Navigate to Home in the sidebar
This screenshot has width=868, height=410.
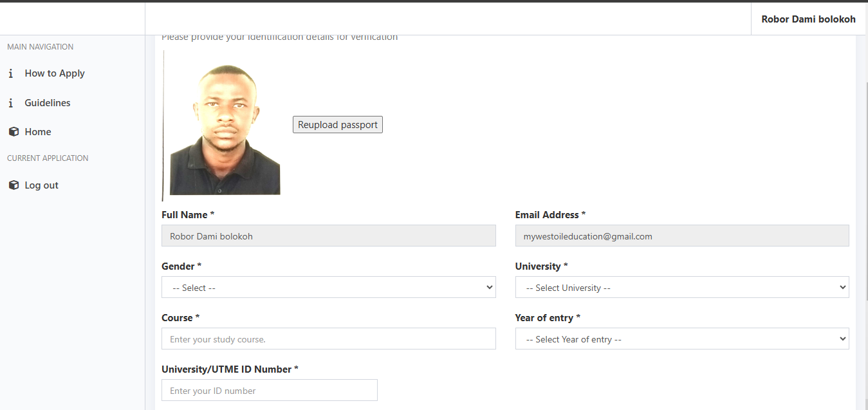pos(38,132)
